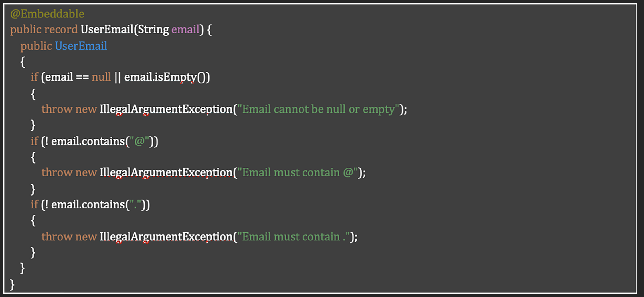644x297 pixels.
Task: Click the 'String' type in record header
Action: pos(153,29)
